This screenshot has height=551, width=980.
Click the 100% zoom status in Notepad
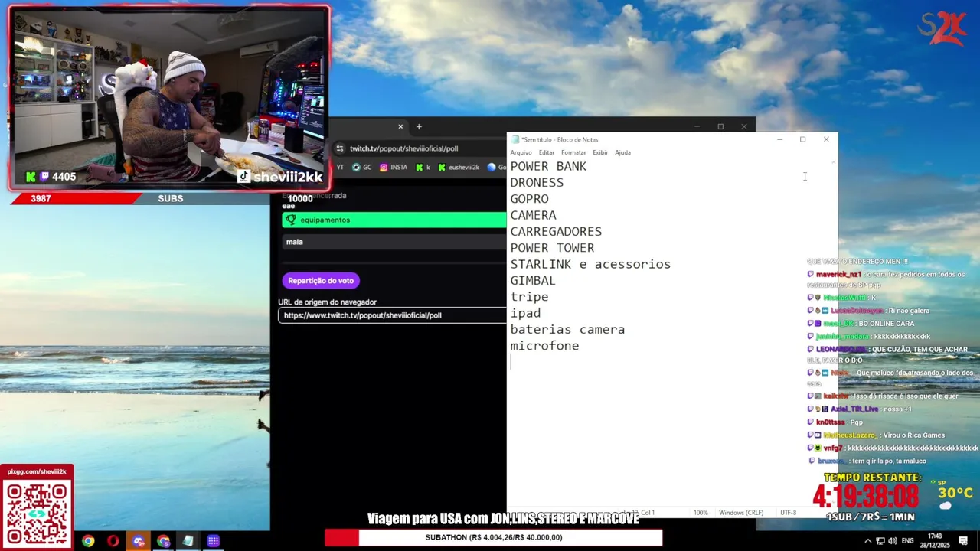click(x=701, y=513)
